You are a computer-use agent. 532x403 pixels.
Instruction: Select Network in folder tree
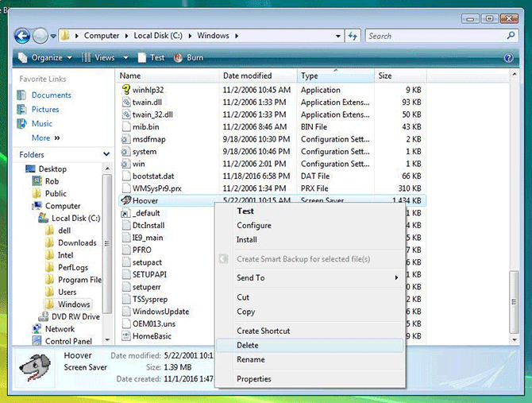point(60,329)
